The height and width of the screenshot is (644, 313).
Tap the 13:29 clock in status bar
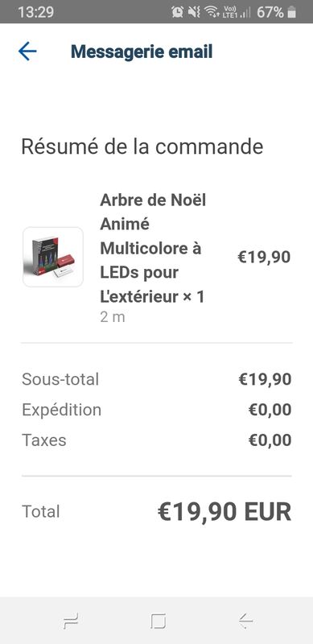(x=35, y=12)
